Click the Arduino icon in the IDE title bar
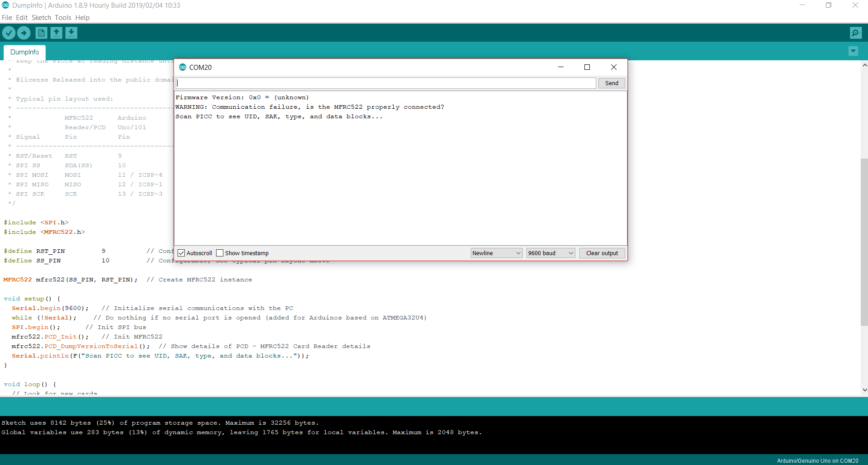Screen dimensions: 868x465 [x=5, y=5]
